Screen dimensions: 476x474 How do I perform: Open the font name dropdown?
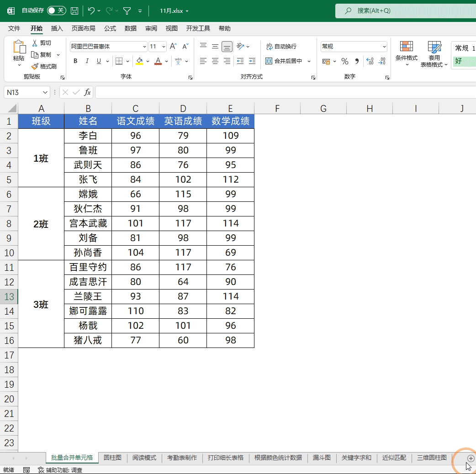coord(144,47)
